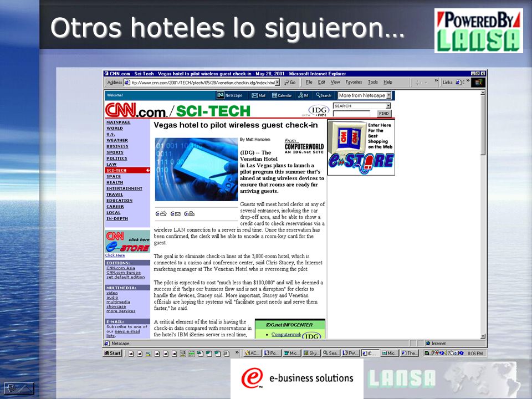532x399 pixels.
Task: Click the Start button on the taskbar
Action: [x=112, y=353]
